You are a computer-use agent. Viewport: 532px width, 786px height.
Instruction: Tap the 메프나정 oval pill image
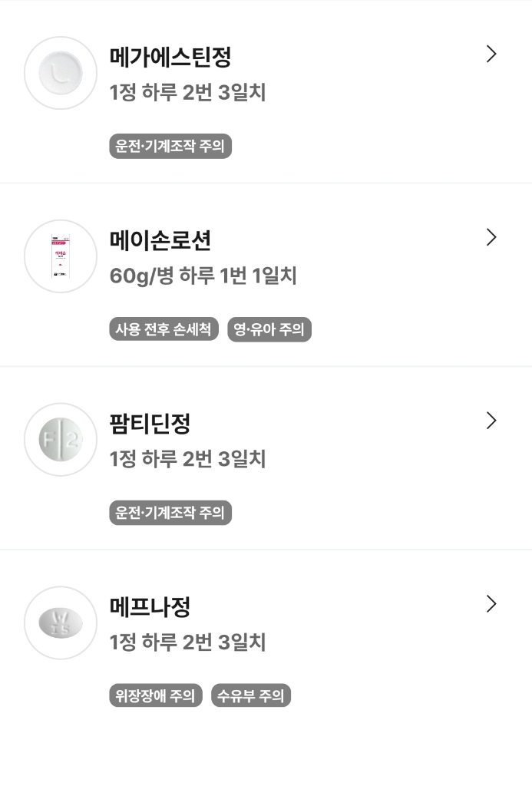click(x=61, y=623)
